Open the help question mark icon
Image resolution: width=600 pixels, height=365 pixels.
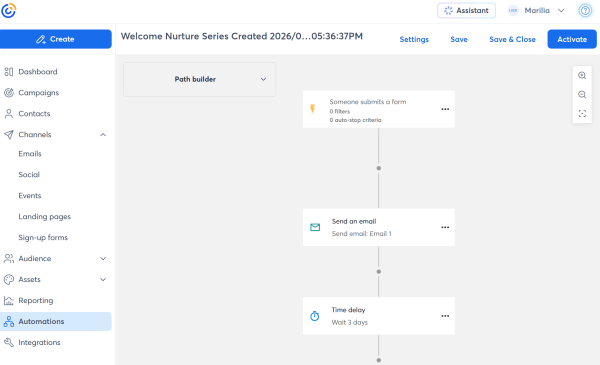585,10
